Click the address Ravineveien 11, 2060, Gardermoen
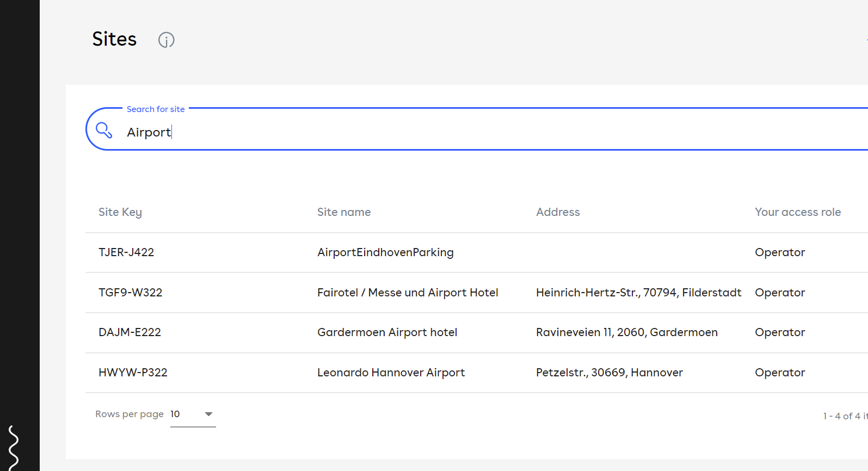 [627, 332]
